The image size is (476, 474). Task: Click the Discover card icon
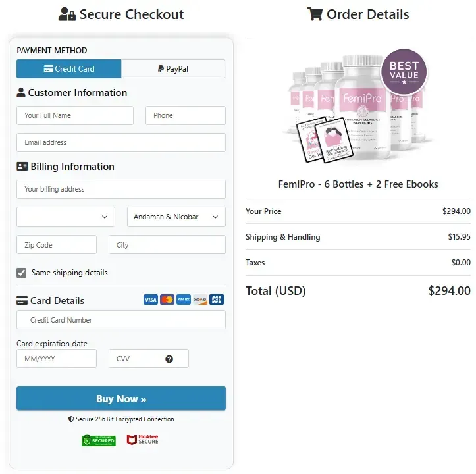[200, 300]
